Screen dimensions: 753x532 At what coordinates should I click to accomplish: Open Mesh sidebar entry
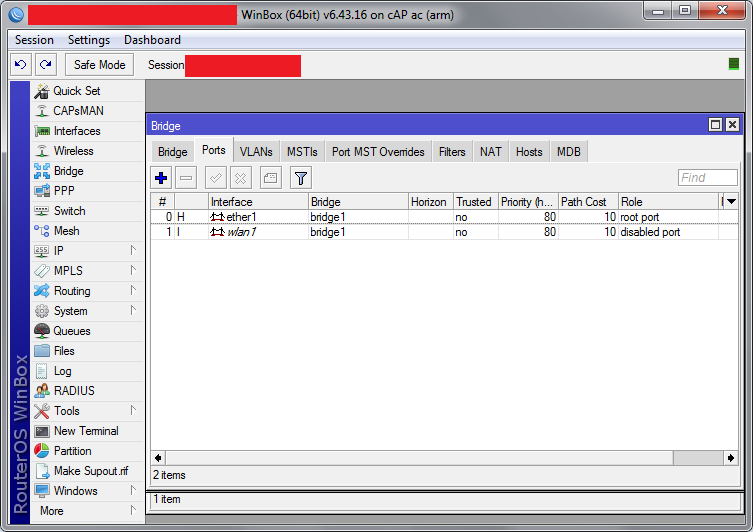[x=88, y=231]
